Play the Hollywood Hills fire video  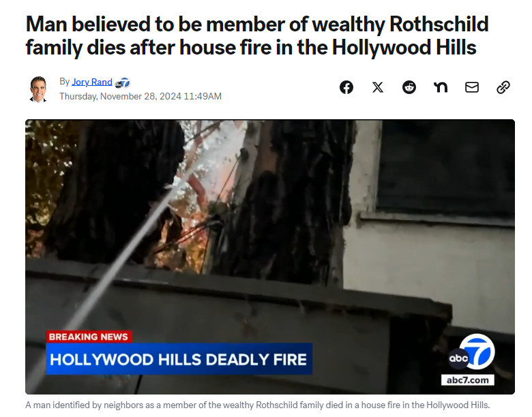coord(270,257)
